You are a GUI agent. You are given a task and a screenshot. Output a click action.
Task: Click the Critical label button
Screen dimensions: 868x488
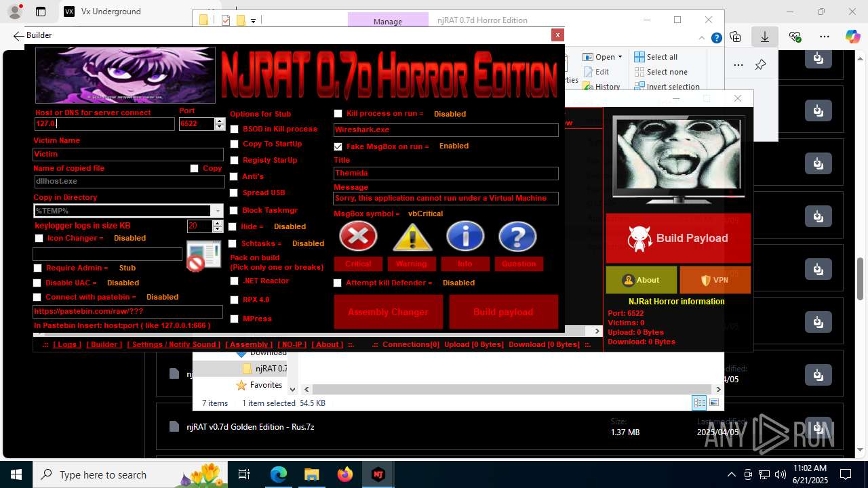358,264
